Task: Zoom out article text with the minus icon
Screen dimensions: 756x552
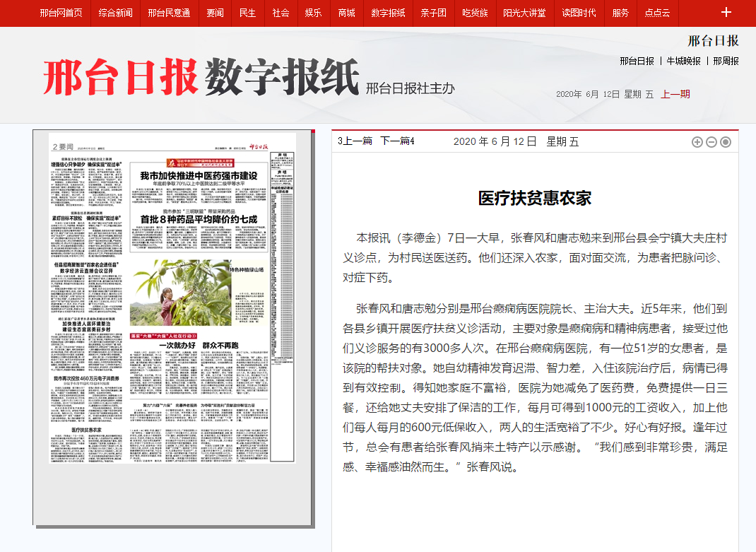Action: [711, 142]
